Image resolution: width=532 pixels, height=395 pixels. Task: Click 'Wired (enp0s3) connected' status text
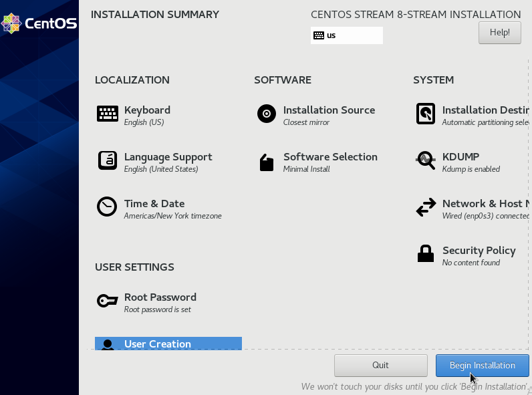pos(485,216)
